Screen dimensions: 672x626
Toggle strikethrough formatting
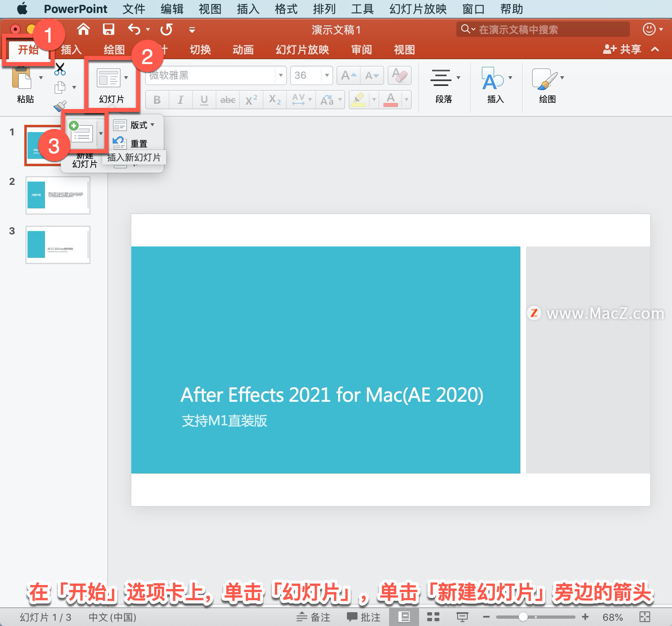click(x=227, y=100)
